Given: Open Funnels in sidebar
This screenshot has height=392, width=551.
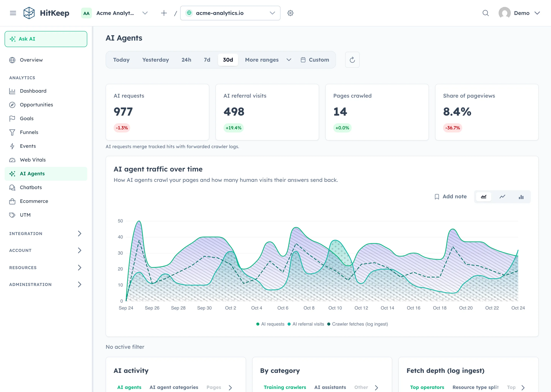Looking at the screenshot, I should [x=46, y=132].
